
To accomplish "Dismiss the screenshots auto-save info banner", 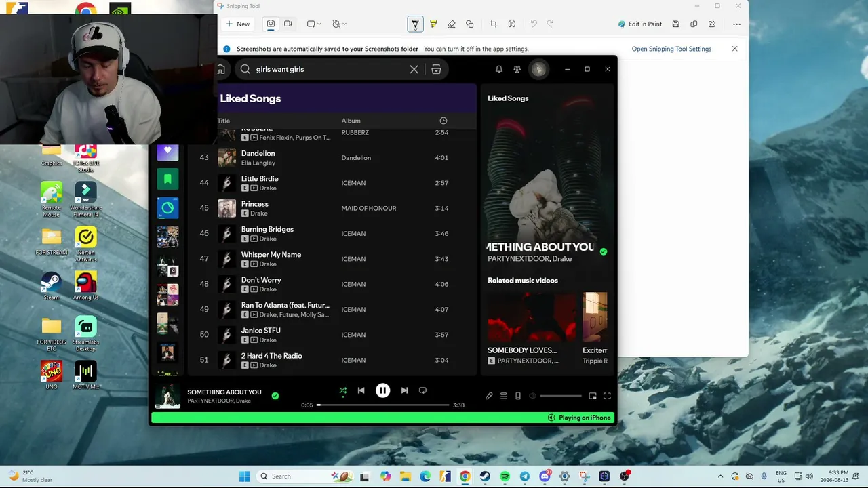I will pyautogui.click(x=734, y=49).
